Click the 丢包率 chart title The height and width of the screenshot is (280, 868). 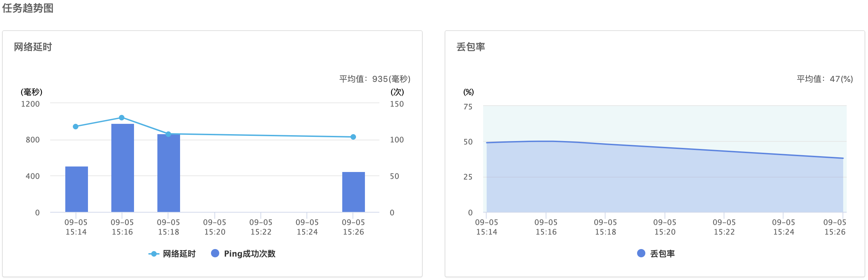point(471,47)
